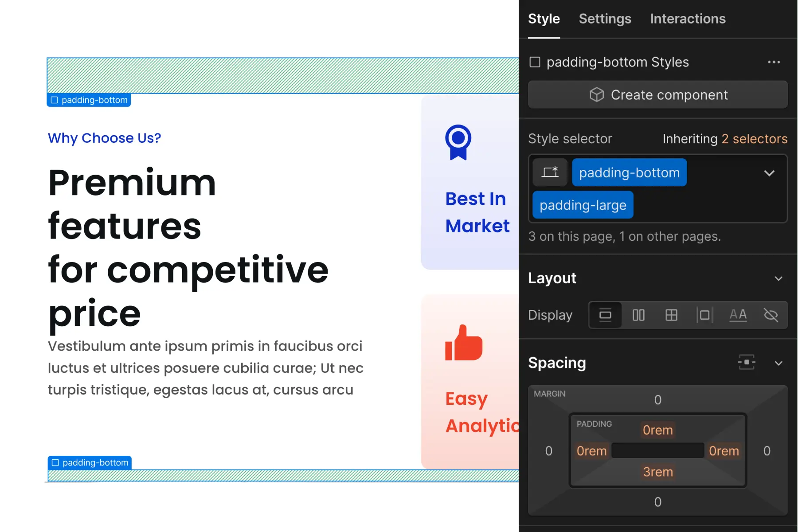Open the spacing reset icon beside Spacing
This screenshot has height=532, width=798.
coord(747,363)
